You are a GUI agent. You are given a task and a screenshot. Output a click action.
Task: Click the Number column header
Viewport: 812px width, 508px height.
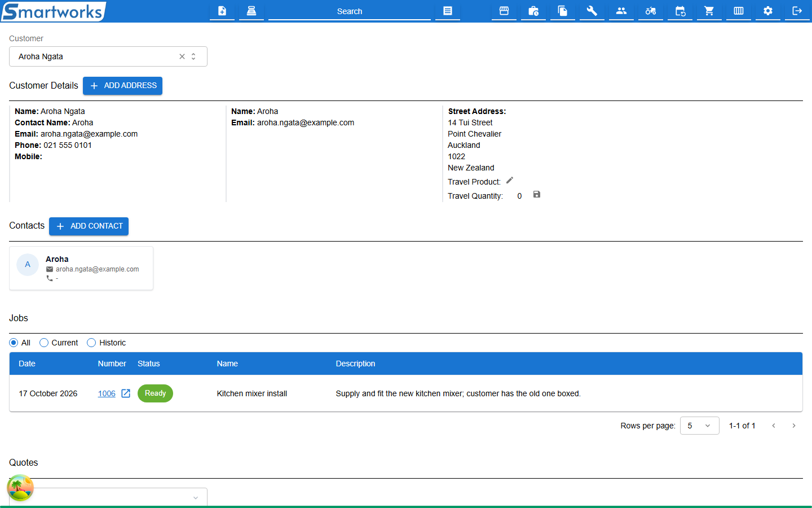112,364
